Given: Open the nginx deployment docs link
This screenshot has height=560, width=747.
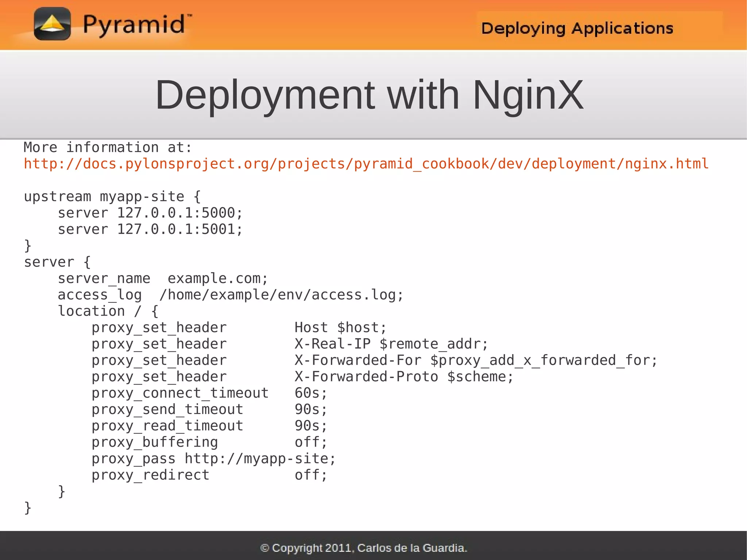Looking at the screenshot, I should pyautogui.click(x=366, y=164).
